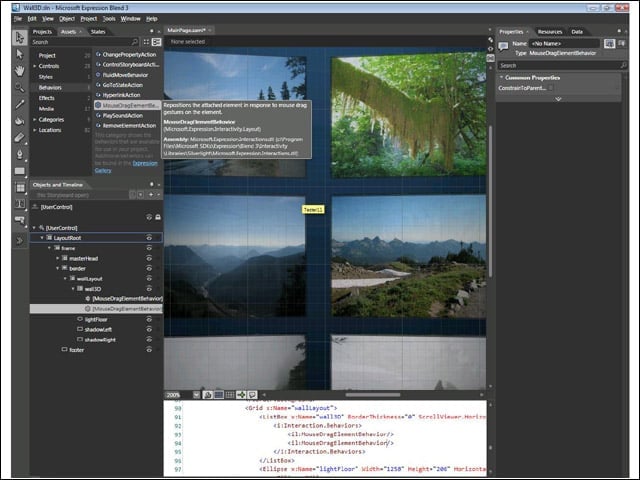Viewport: 640px width, 480px height.
Task: Toggle show annotations icon below artboard
Action: tap(253, 395)
